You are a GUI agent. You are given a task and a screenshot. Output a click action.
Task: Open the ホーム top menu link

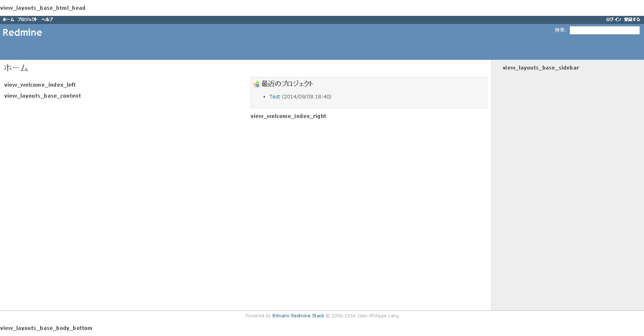click(x=8, y=20)
